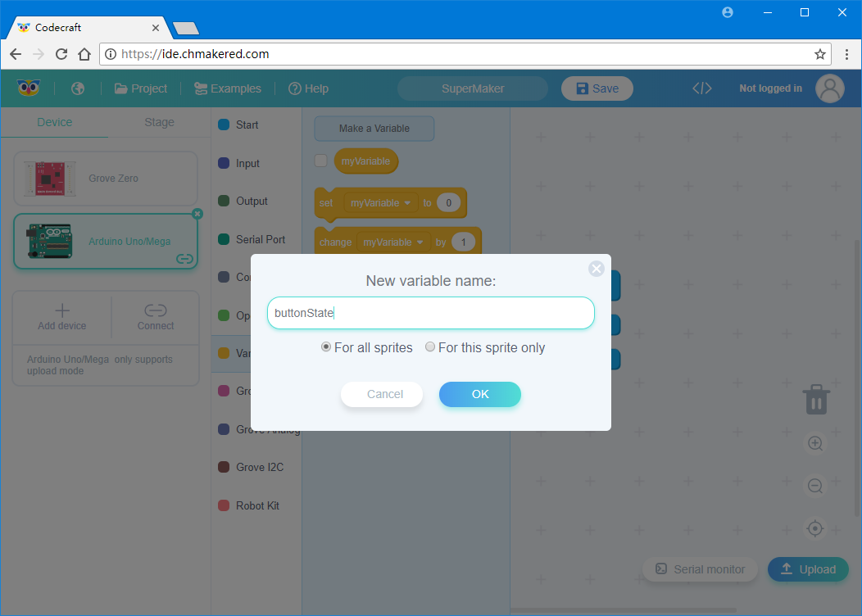Screen dimensions: 862x616
Task: Click the connect link icon on Arduino Uno/Mega
Action: (184, 259)
